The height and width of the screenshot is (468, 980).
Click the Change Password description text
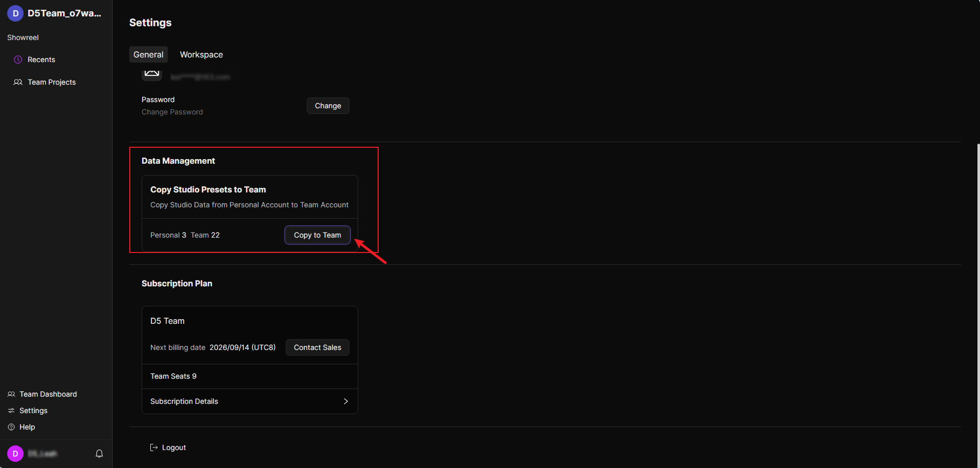[x=172, y=112]
